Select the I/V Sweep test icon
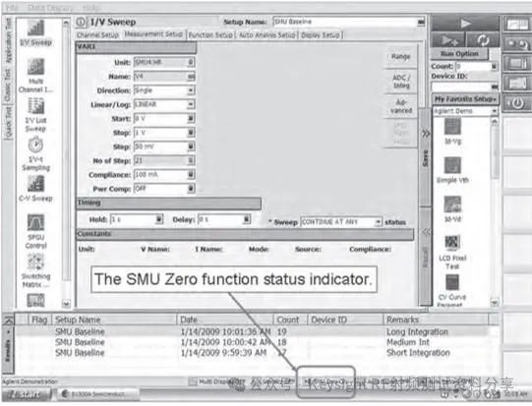This screenshot has width=532, height=406. (36, 29)
